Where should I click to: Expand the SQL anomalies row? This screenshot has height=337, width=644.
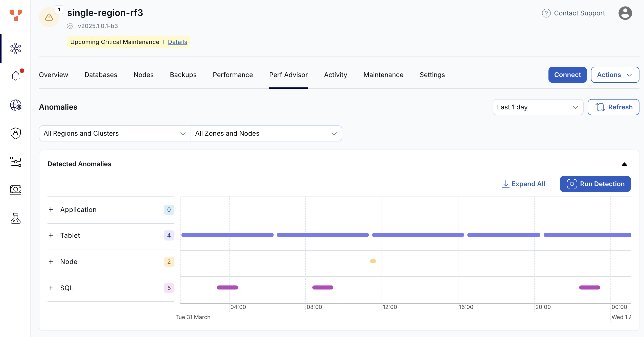tap(51, 288)
